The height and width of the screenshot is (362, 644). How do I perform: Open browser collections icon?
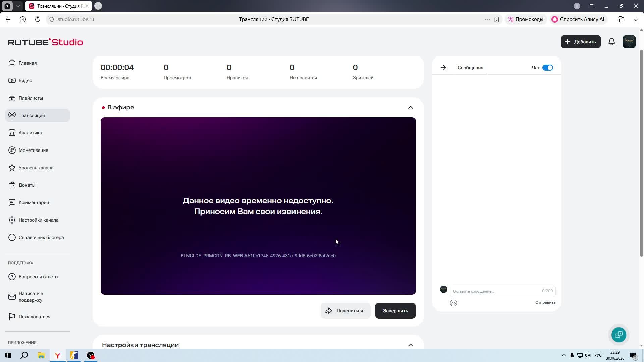point(621,19)
